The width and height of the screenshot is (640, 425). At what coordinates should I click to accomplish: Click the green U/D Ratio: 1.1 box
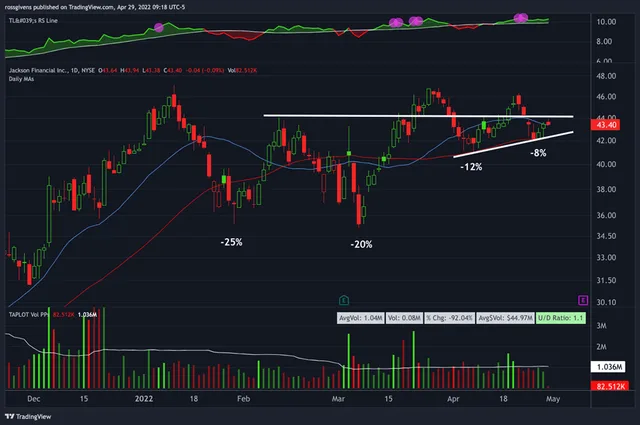pyautogui.click(x=561, y=318)
